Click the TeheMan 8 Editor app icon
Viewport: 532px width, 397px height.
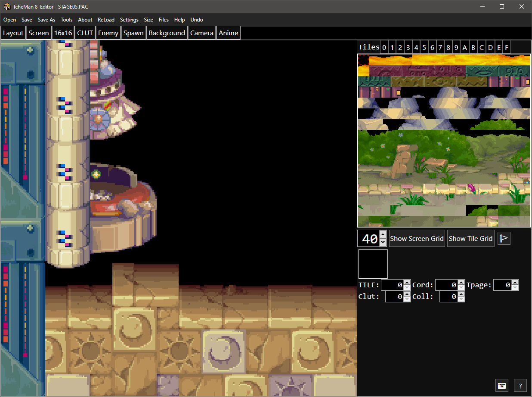(7, 6)
